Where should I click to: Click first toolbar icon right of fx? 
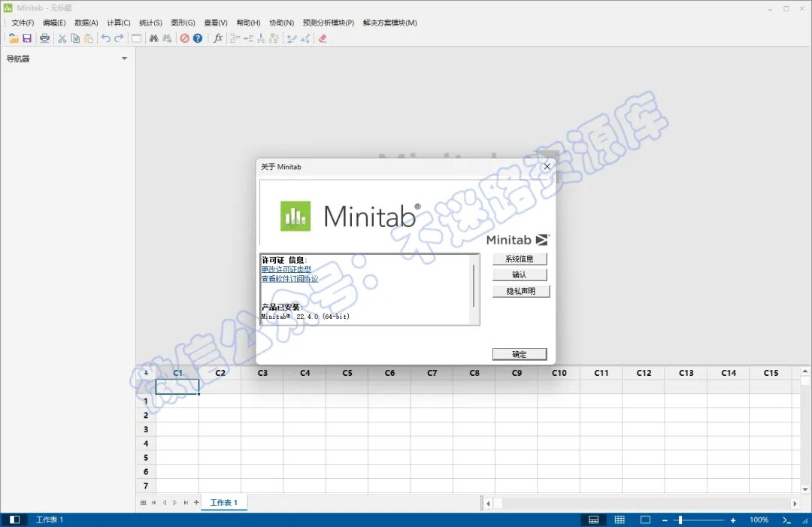click(x=235, y=38)
